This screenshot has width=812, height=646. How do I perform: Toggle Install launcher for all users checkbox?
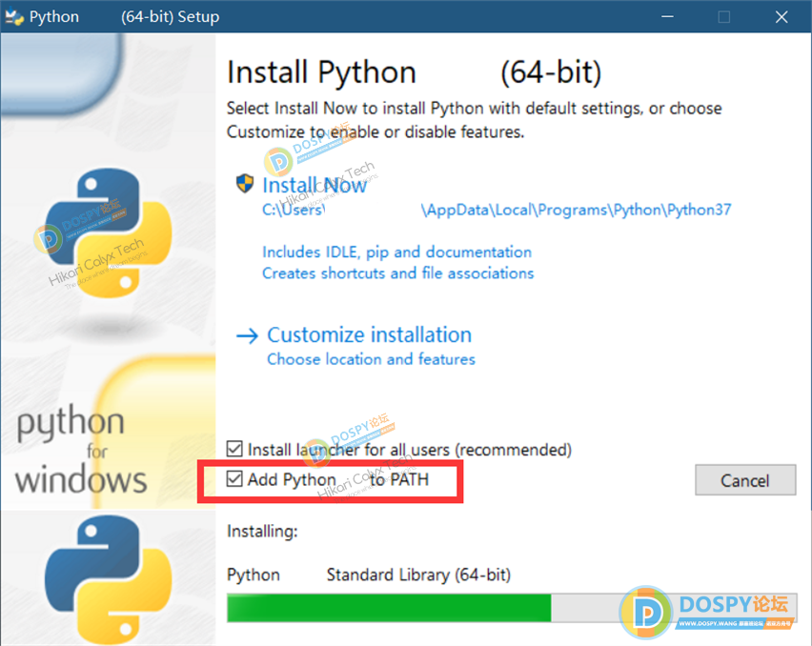click(234, 449)
